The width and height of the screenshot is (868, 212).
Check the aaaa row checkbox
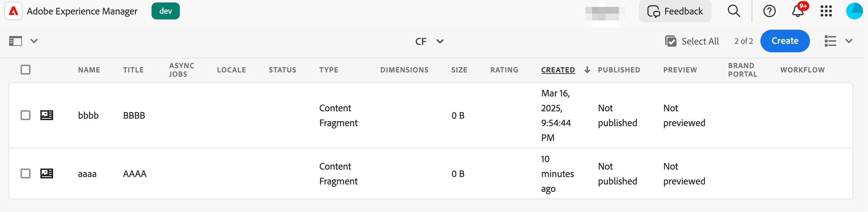coord(25,173)
